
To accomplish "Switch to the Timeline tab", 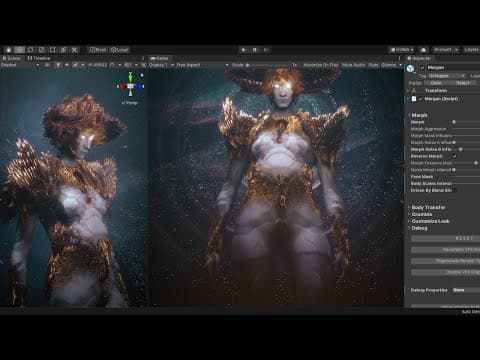I will coord(39,58).
